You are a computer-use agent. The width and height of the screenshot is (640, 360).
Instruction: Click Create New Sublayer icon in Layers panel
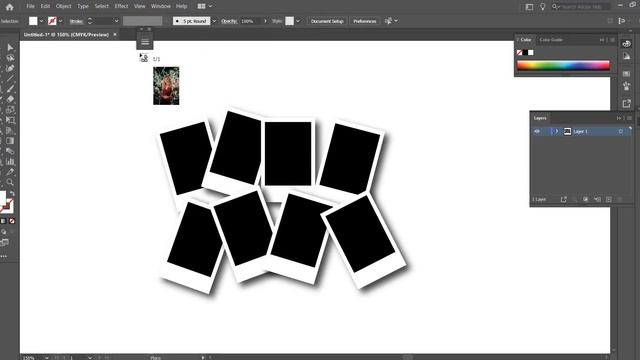597,199
